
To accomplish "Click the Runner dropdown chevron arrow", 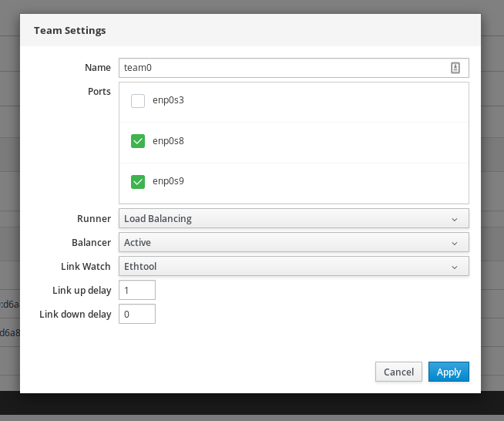I will 455,219.
